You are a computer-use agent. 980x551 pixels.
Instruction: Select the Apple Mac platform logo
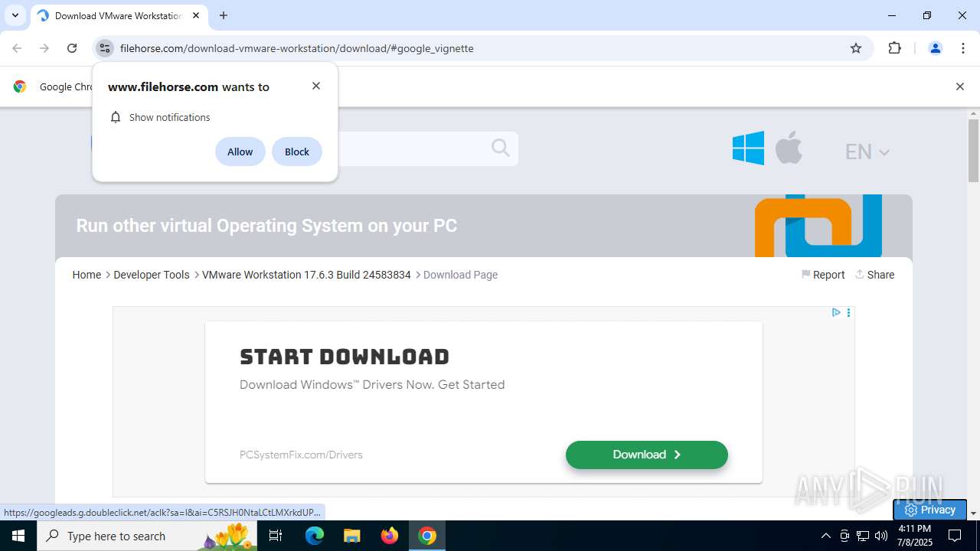[x=789, y=148]
